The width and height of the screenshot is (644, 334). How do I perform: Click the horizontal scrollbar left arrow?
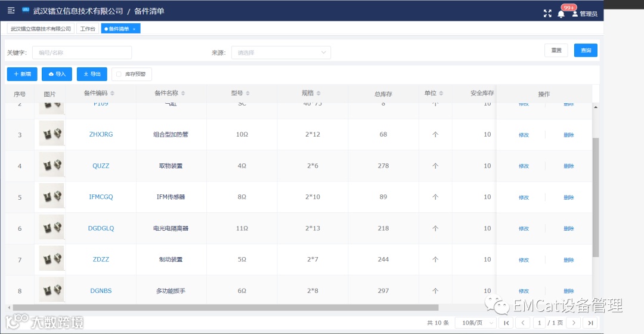point(9,307)
